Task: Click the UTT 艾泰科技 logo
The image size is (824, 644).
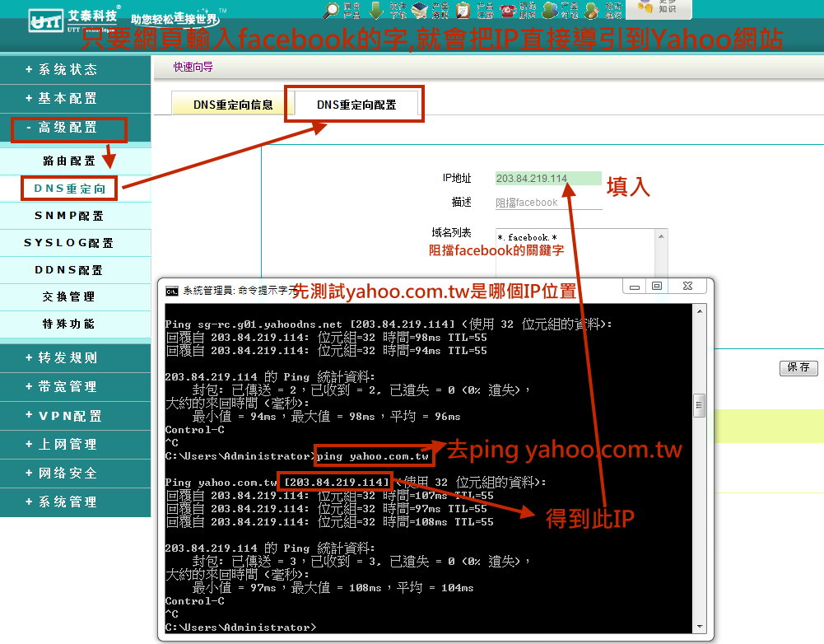Action: (73, 19)
